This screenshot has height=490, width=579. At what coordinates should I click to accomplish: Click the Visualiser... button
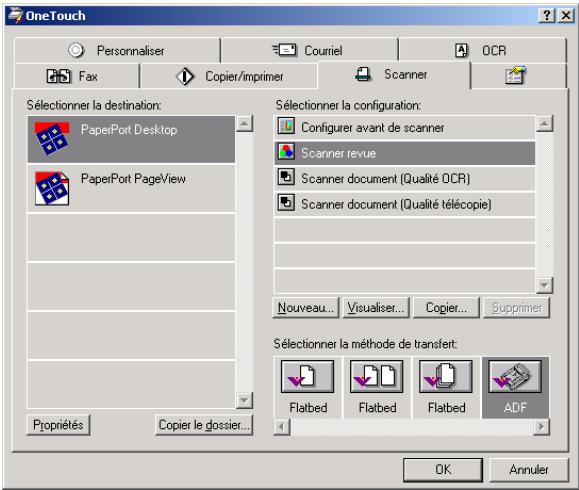[376, 308]
